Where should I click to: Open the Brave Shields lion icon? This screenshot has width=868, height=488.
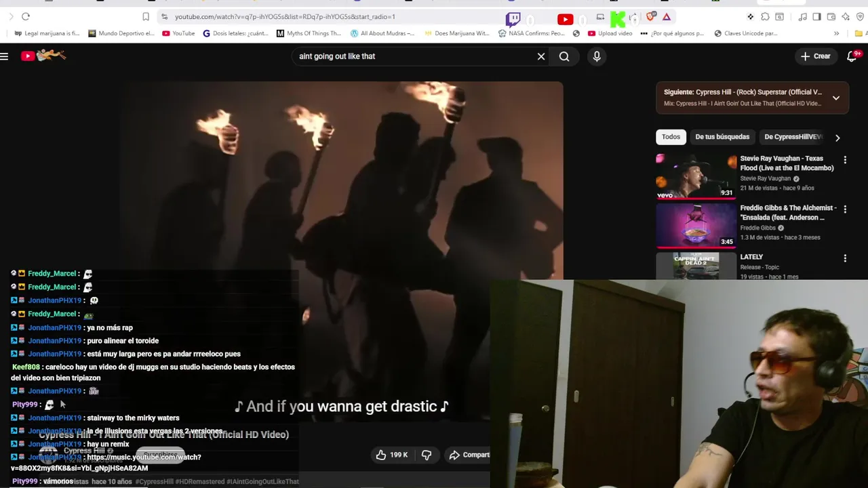click(x=652, y=16)
